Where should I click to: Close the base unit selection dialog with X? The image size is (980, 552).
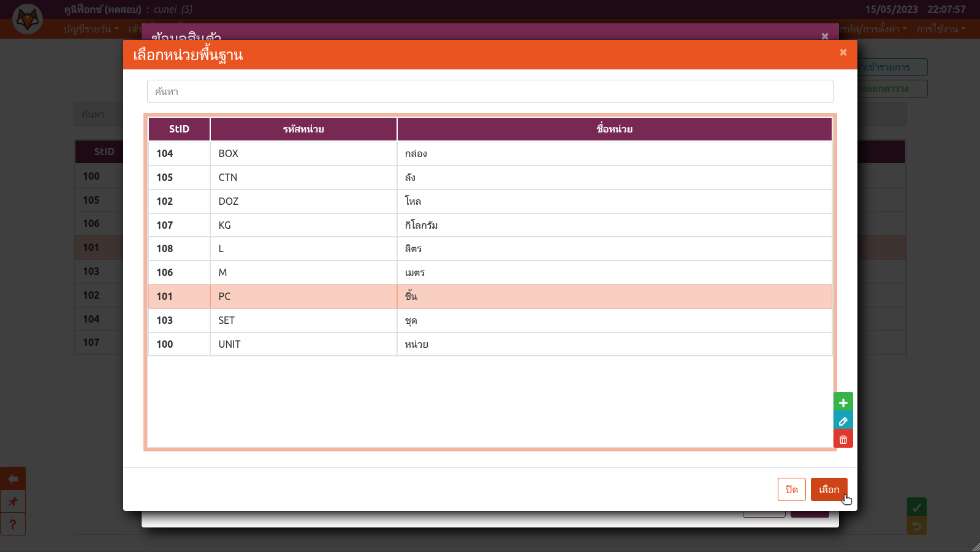843,53
